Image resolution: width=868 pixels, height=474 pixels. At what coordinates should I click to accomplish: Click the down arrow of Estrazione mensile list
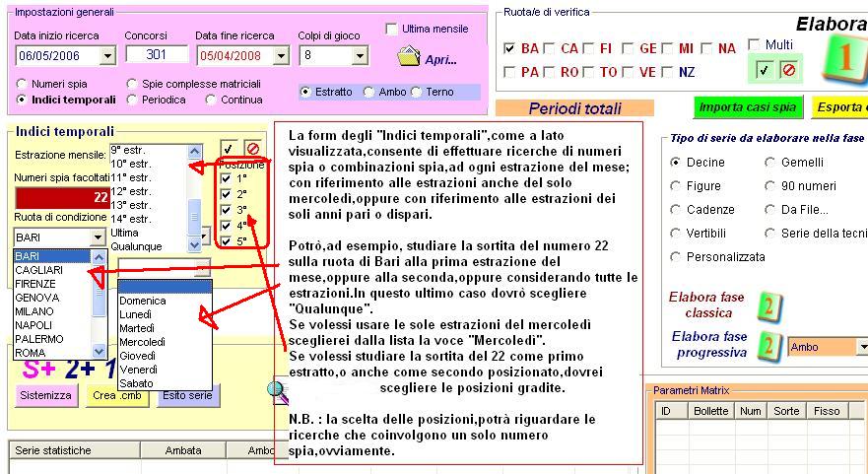click(194, 244)
